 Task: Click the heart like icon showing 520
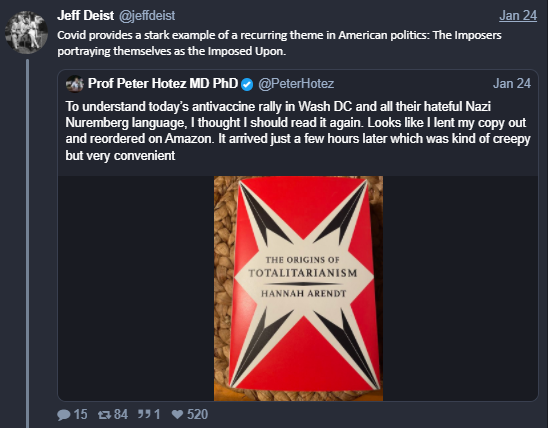(177, 415)
